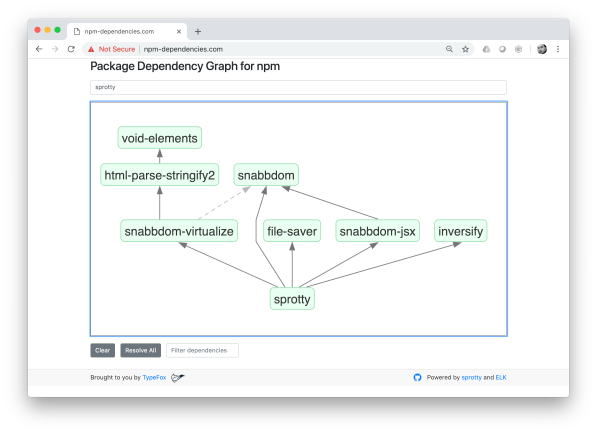Open a new tab with plus button
The height and width of the screenshot is (434, 597).
pos(198,32)
